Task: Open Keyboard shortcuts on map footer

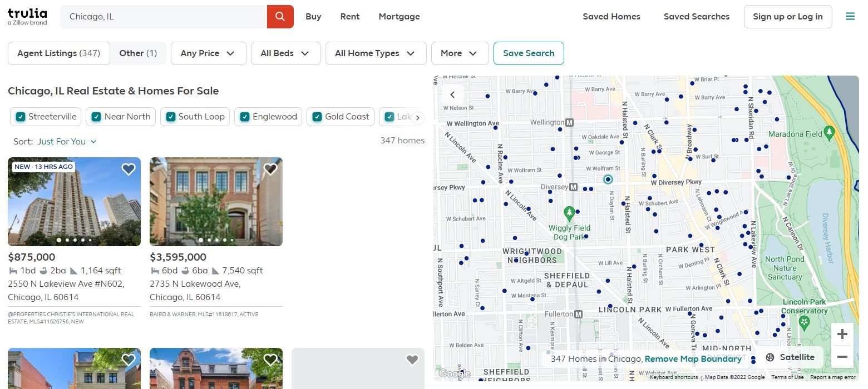Action: (674, 377)
